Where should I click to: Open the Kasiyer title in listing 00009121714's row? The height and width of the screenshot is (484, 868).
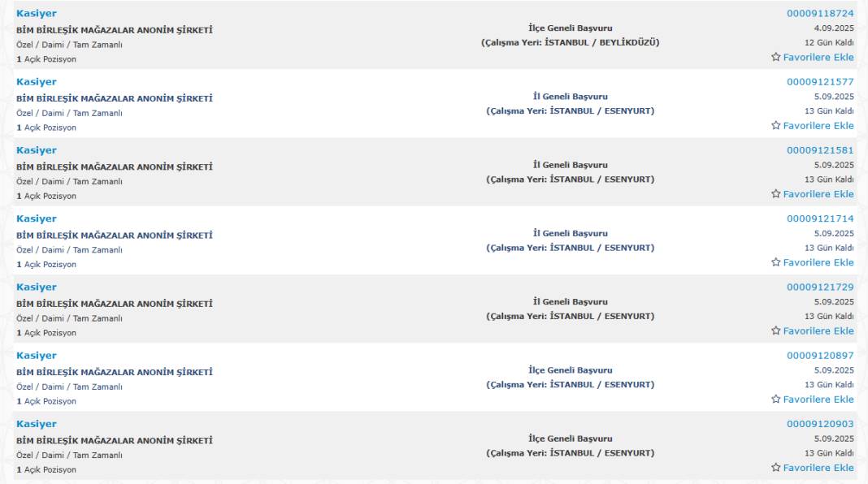[37, 218]
